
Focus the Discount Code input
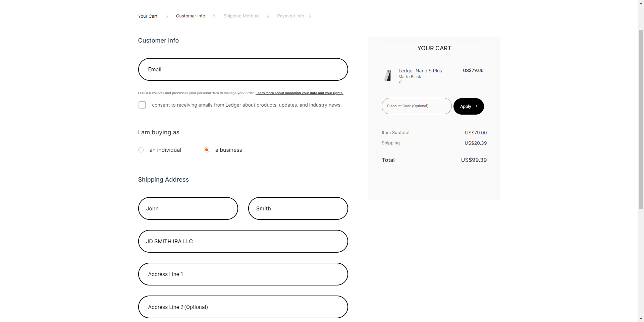pyautogui.click(x=416, y=106)
